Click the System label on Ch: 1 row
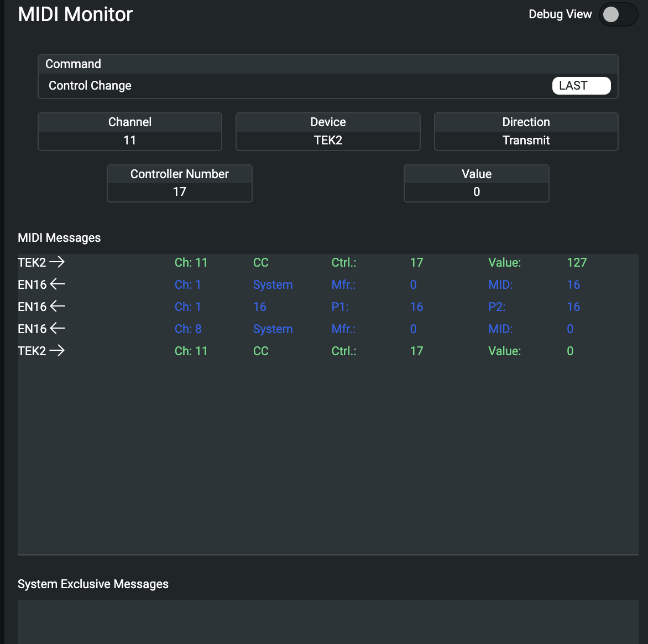 pyautogui.click(x=273, y=285)
